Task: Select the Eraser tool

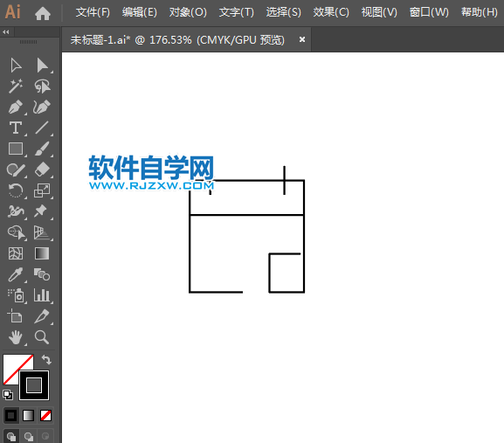Action: tap(42, 170)
